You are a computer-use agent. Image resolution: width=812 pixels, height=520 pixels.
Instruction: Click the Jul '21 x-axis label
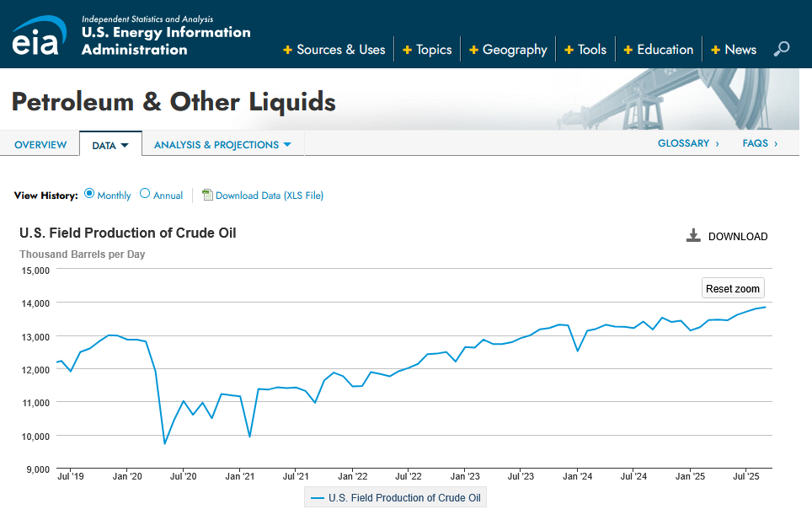[296, 476]
